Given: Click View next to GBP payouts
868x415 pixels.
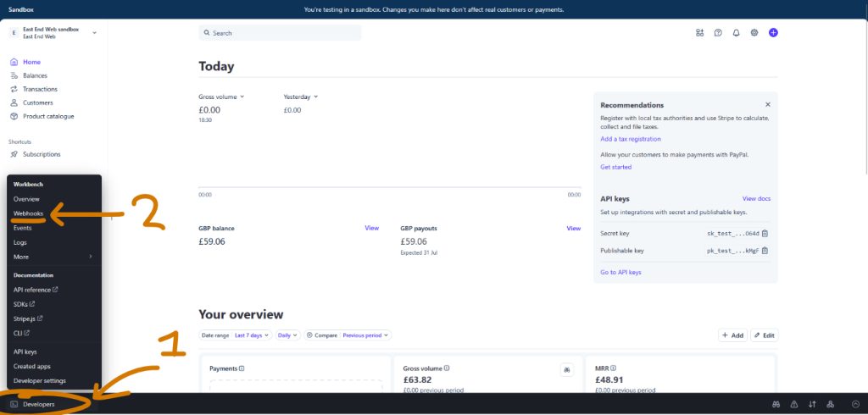Looking at the screenshot, I should [x=574, y=228].
